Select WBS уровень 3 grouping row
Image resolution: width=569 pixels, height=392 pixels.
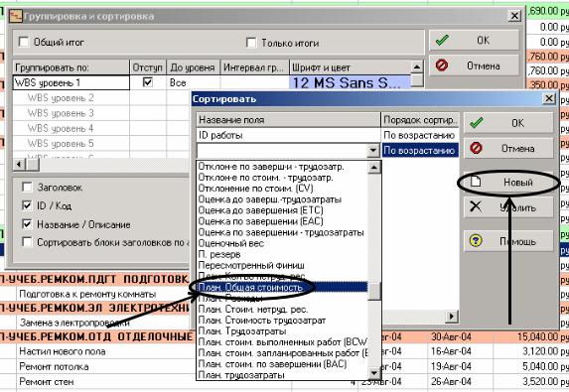(71, 113)
